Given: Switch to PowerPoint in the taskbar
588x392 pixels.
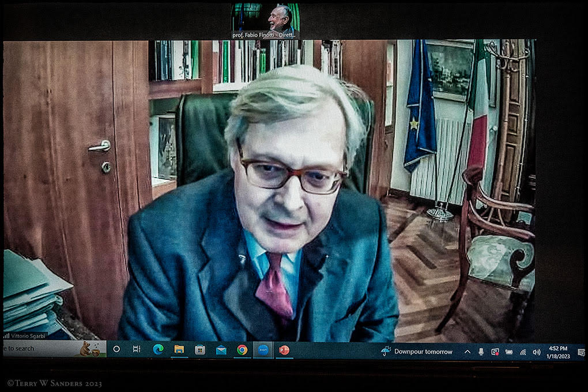Looking at the screenshot, I should (x=284, y=350).
